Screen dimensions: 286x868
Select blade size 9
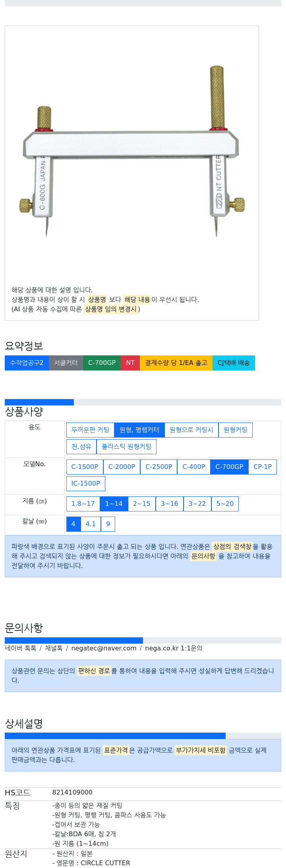pos(108,524)
